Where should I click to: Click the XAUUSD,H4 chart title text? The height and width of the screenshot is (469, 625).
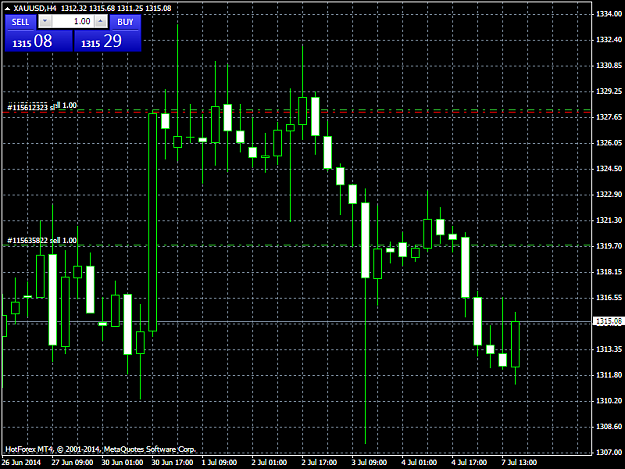coord(35,8)
